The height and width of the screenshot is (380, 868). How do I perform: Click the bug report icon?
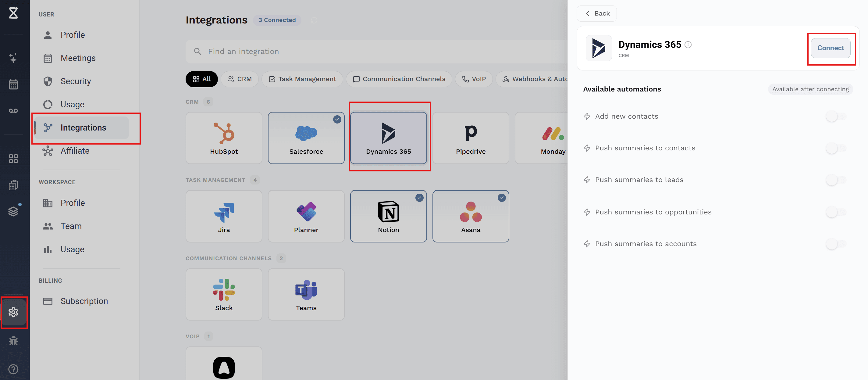(x=13, y=341)
